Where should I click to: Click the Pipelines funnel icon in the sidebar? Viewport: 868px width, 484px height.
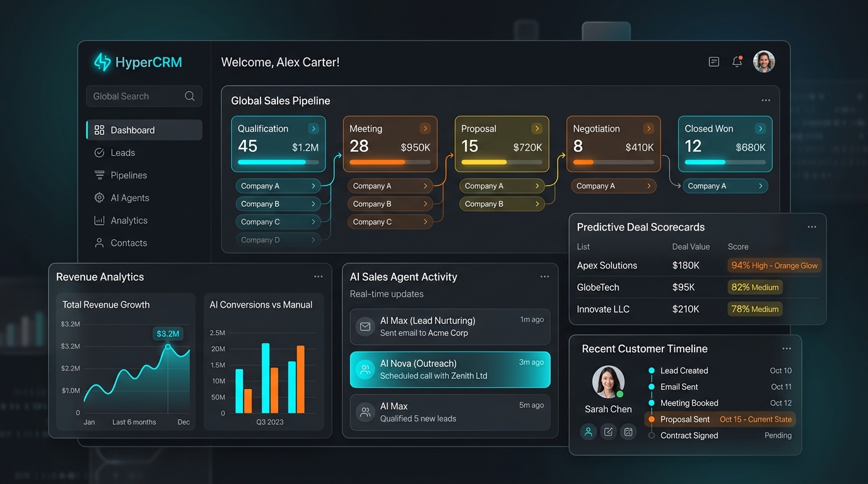(99, 175)
